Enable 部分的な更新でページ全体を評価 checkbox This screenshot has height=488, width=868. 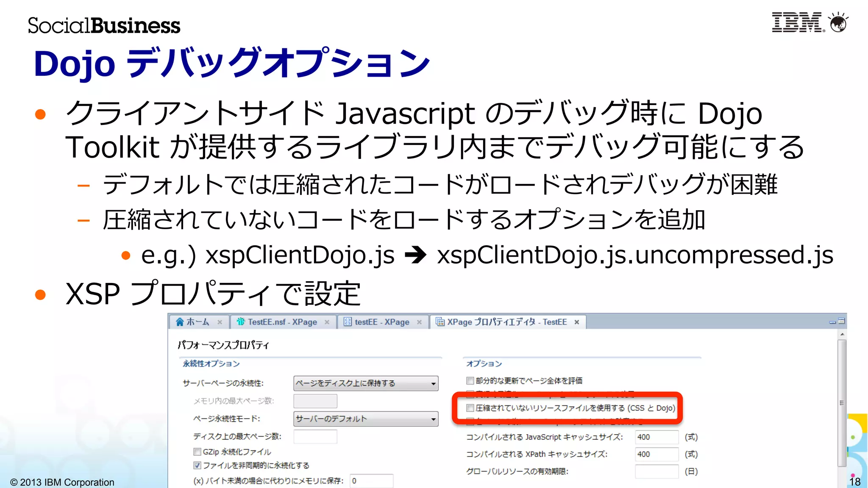(470, 380)
